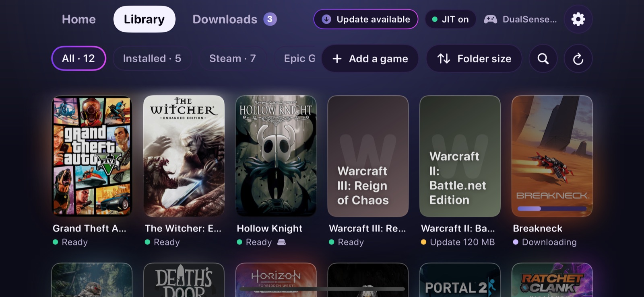644x297 pixels.
Task: Open the Breakneck game cover
Action: coord(552,156)
